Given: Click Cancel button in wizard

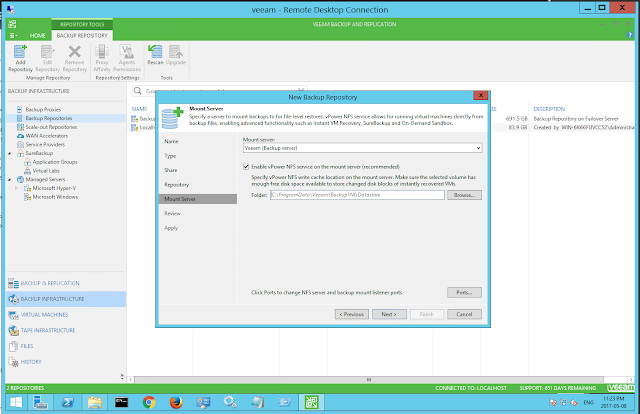Looking at the screenshot, I should point(464,314).
